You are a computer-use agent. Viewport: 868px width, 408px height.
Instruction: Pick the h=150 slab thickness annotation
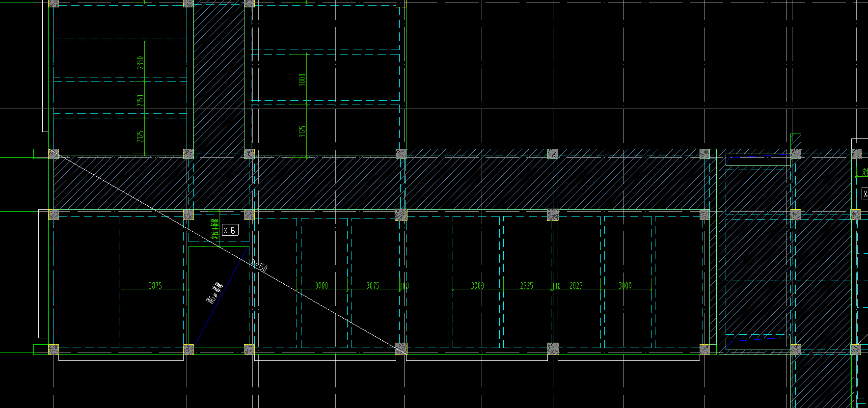click(259, 266)
